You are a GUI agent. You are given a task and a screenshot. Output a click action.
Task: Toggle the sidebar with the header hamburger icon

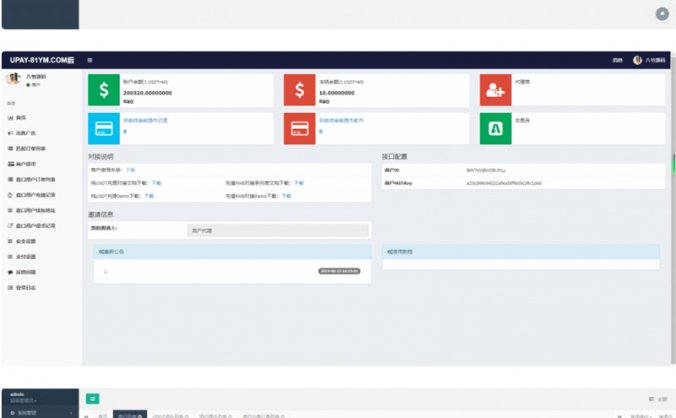[90, 60]
